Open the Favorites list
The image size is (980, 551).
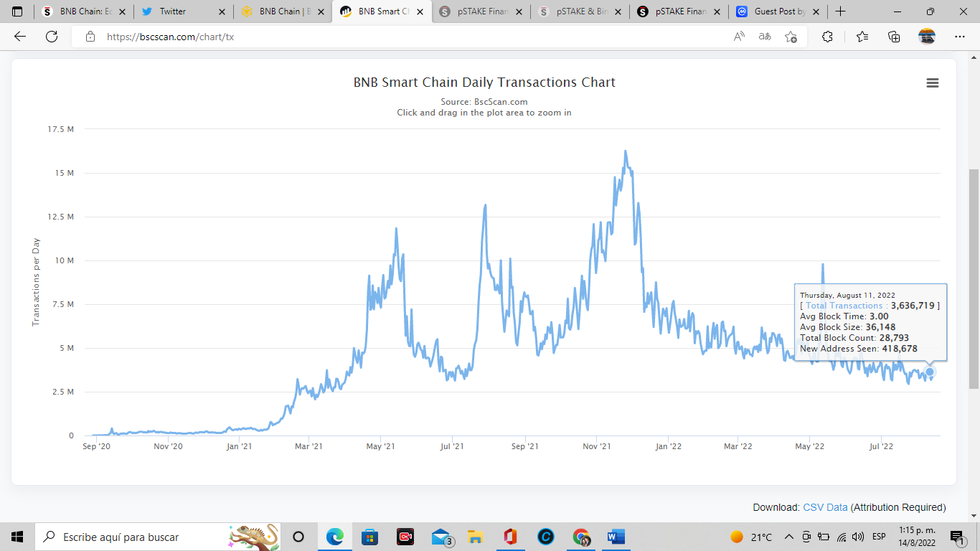click(862, 37)
